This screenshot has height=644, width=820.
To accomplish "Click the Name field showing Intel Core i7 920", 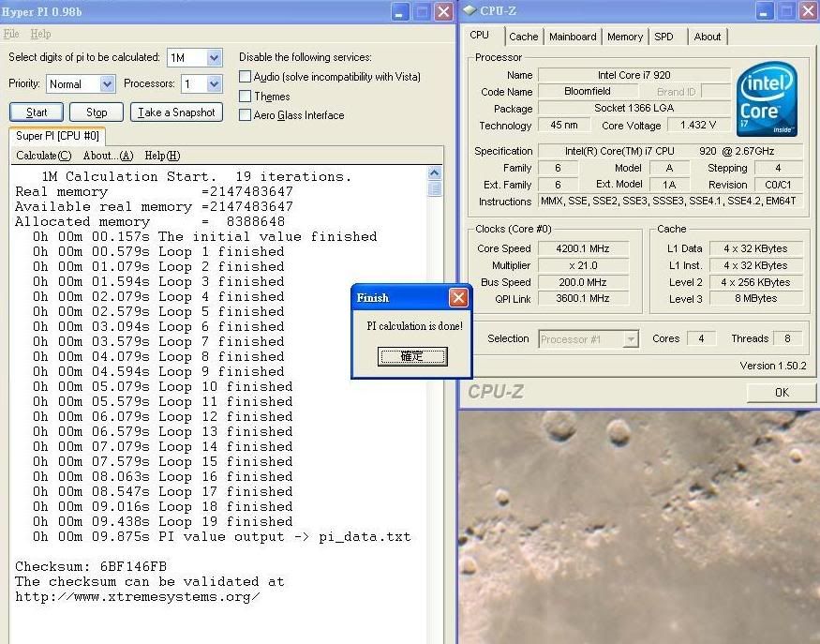I will [x=634, y=75].
